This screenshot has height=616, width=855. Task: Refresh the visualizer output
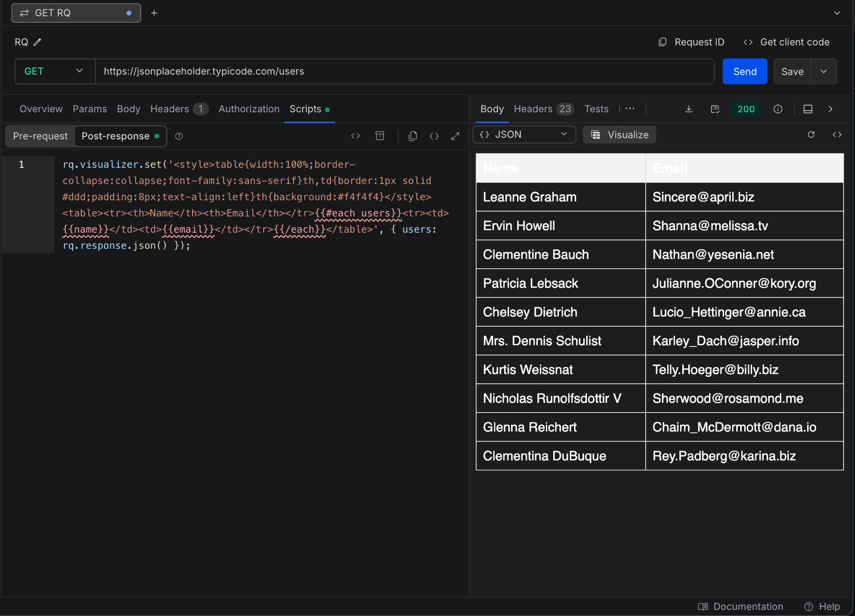(x=811, y=135)
